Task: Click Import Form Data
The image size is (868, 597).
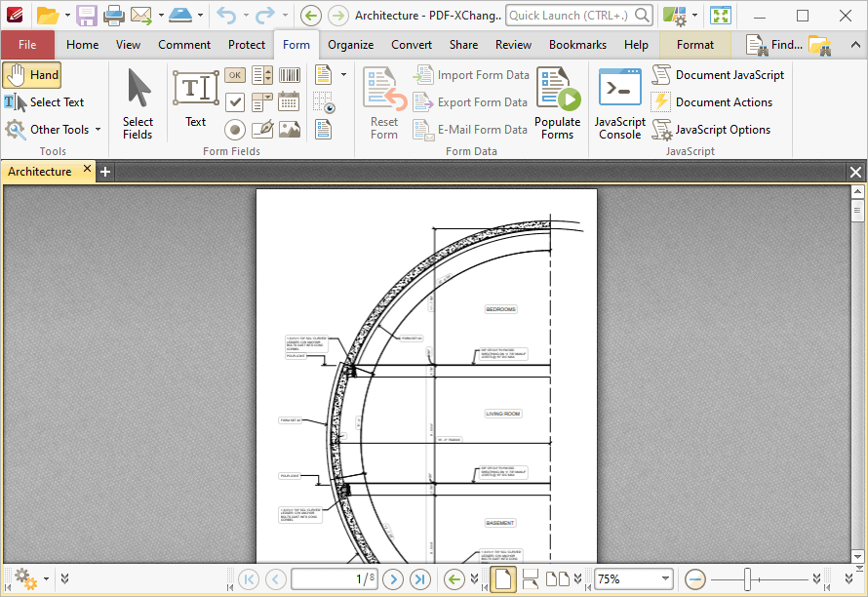Action: [472, 75]
